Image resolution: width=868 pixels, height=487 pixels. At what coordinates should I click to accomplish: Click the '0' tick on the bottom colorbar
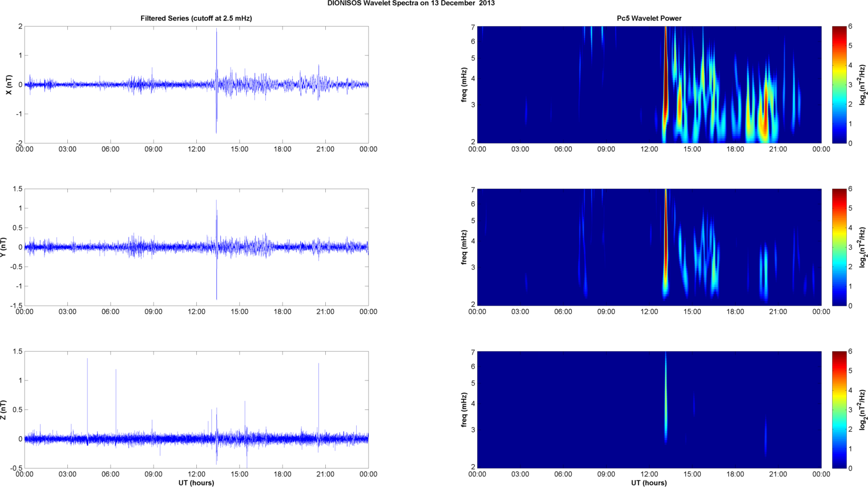coord(850,468)
